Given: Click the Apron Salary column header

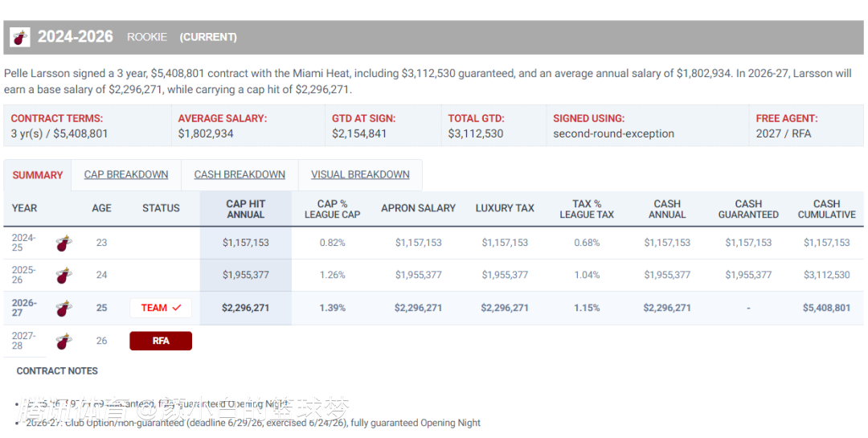Looking at the screenshot, I should 419,208.
